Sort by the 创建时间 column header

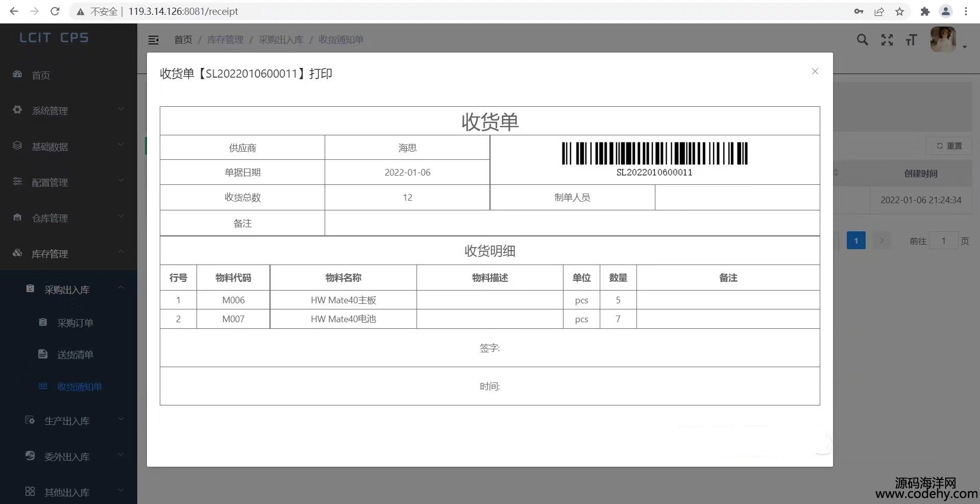pyautogui.click(x=921, y=174)
